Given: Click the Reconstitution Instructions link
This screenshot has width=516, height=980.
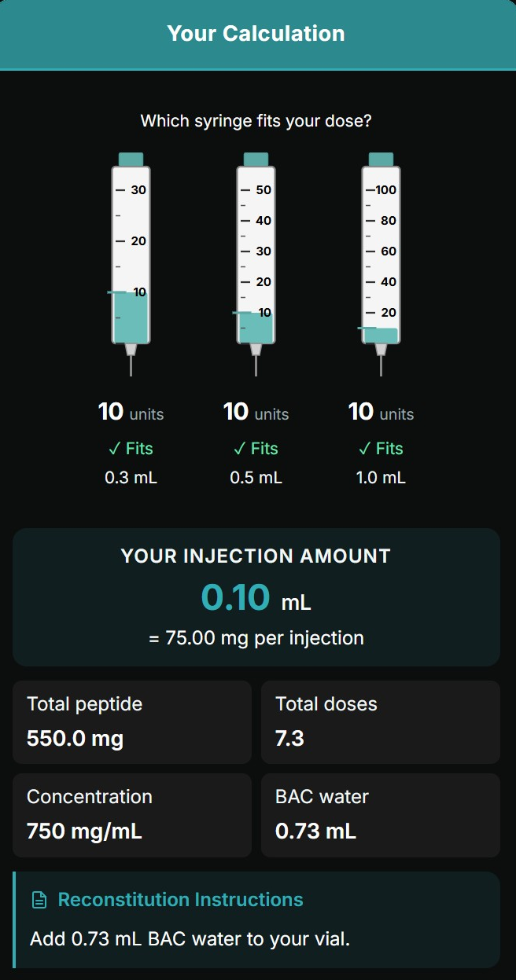Looking at the screenshot, I should click(182, 899).
